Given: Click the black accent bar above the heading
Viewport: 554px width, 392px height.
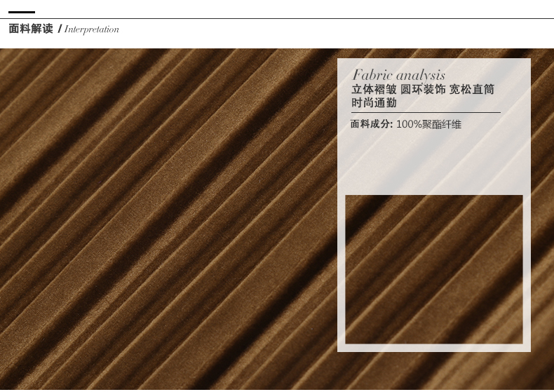Looking at the screenshot, I should [21, 12].
